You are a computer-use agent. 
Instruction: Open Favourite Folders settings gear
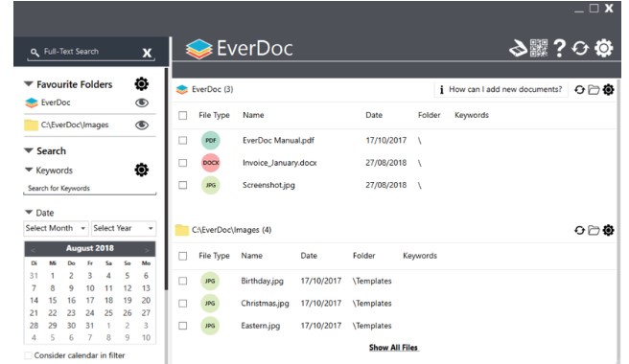(141, 84)
